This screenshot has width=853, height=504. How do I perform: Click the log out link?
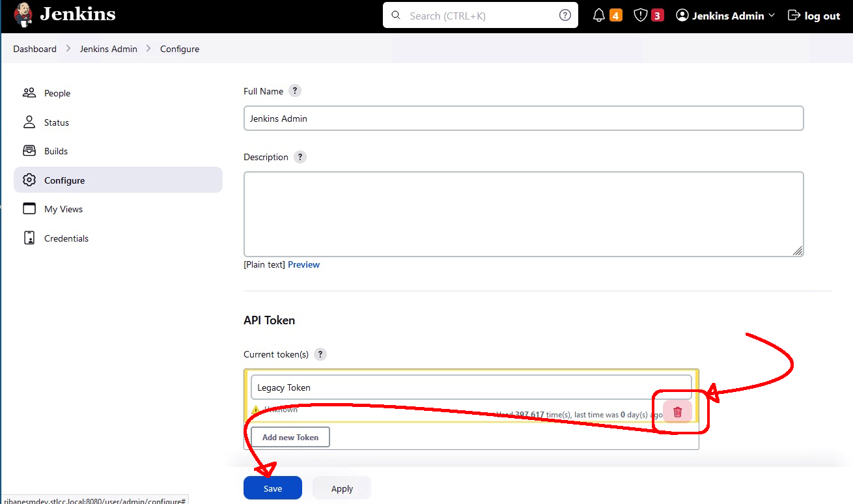coord(814,15)
